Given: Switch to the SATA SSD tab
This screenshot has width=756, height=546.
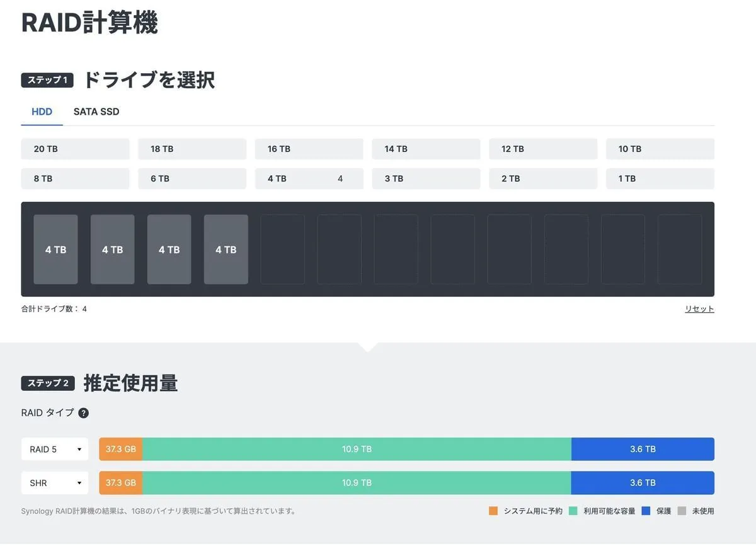Looking at the screenshot, I should [96, 112].
